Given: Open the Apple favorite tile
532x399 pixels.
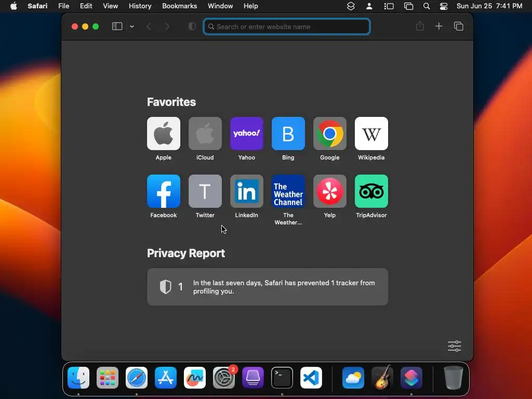Looking at the screenshot, I should pyautogui.click(x=164, y=134).
